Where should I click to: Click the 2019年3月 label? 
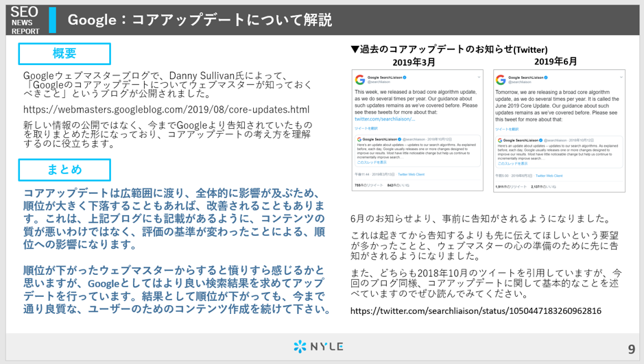click(x=414, y=62)
